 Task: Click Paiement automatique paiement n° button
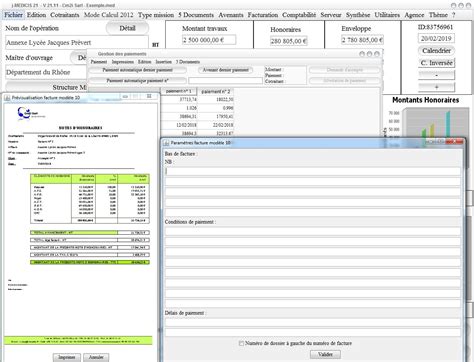click(137, 81)
